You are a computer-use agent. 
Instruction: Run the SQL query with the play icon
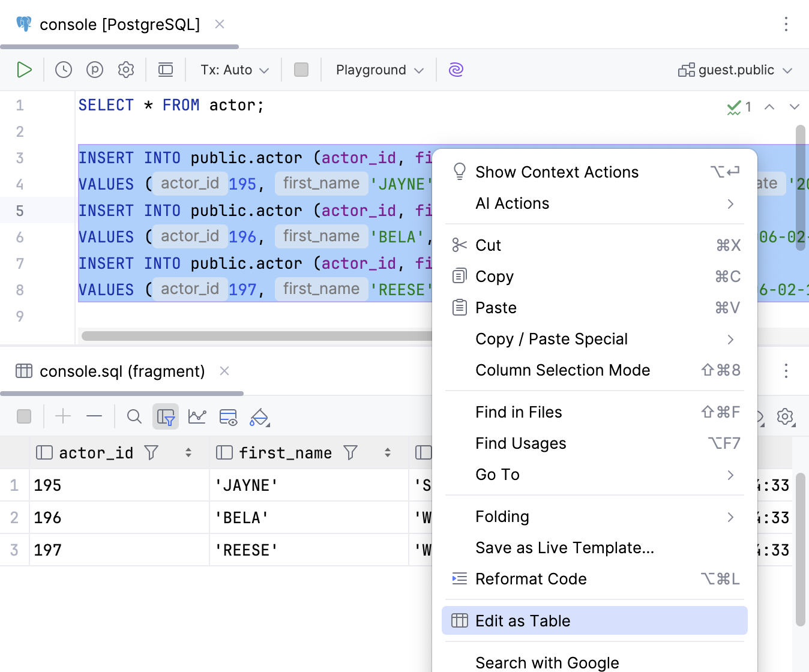pyautogui.click(x=25, y=70)
